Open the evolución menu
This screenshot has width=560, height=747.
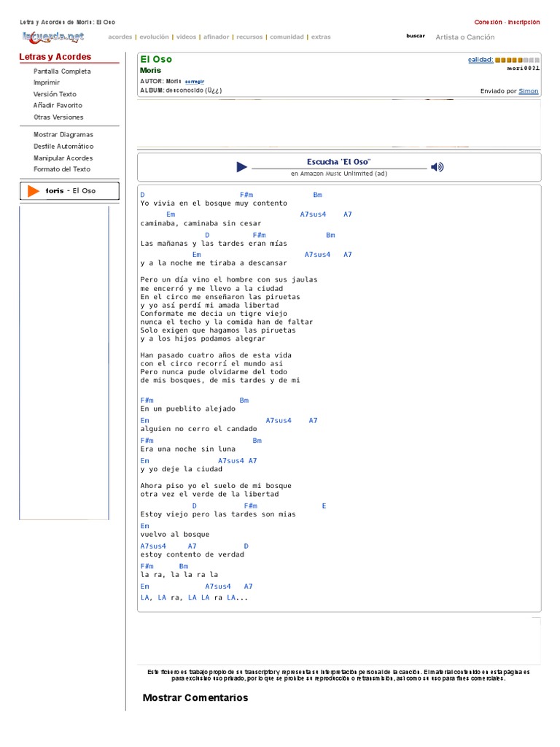[154, 36]
